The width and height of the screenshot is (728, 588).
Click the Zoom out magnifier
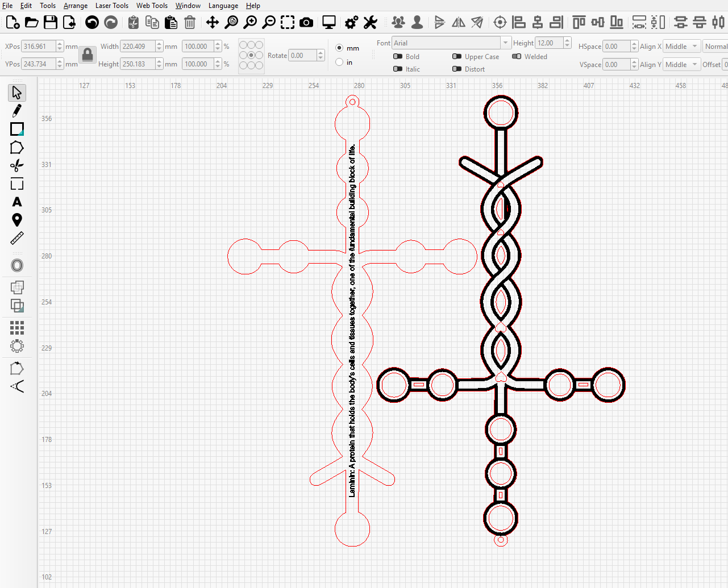(x=269, y=22)
